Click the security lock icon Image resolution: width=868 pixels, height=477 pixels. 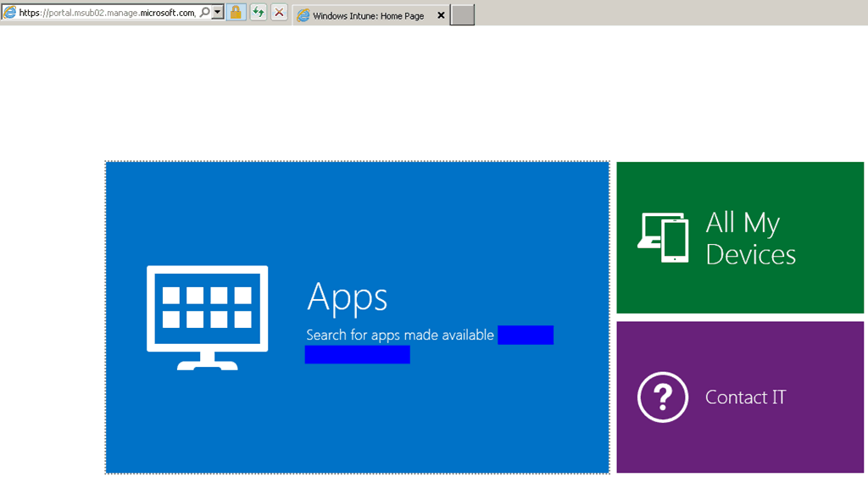236,12
